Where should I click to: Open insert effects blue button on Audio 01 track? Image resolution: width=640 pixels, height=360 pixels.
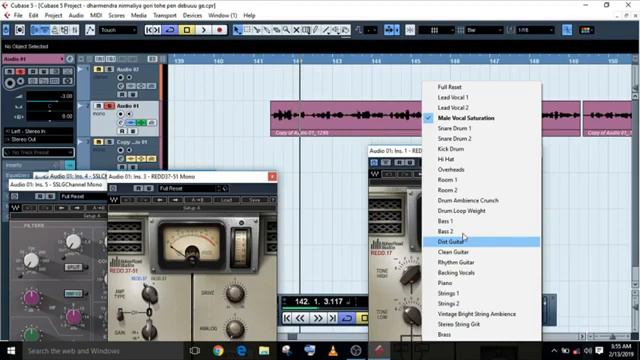(x=131, y=122)
